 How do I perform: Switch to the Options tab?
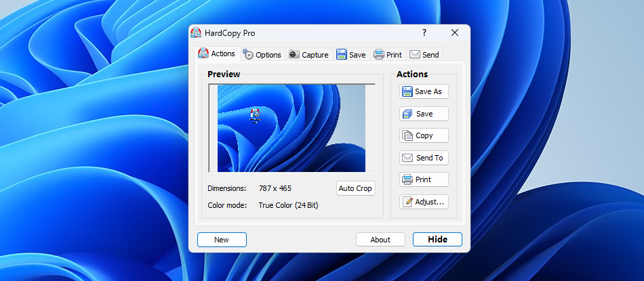(262, 55)
